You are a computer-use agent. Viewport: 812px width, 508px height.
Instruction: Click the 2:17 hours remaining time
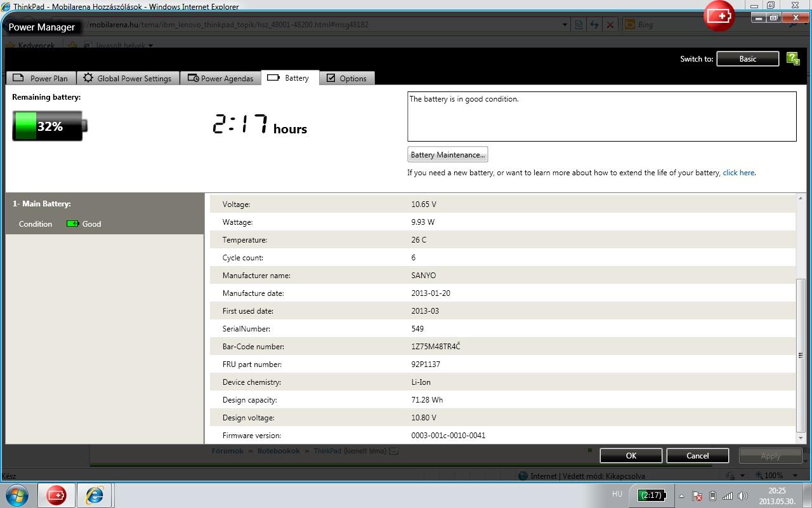(260, 124)
